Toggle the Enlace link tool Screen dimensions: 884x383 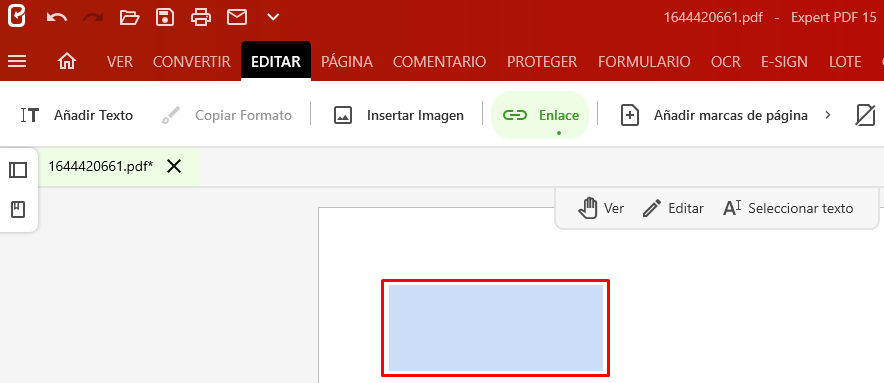coord(540,115)
